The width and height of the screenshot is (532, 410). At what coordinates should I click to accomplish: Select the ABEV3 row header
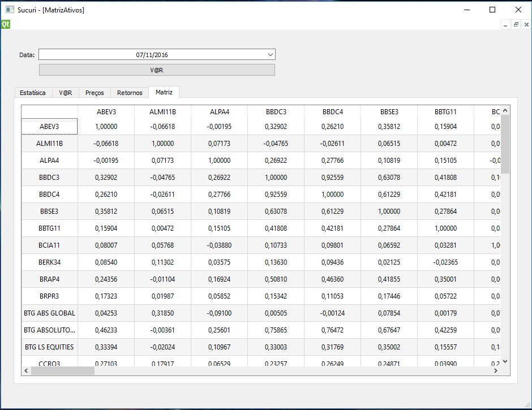50,127
